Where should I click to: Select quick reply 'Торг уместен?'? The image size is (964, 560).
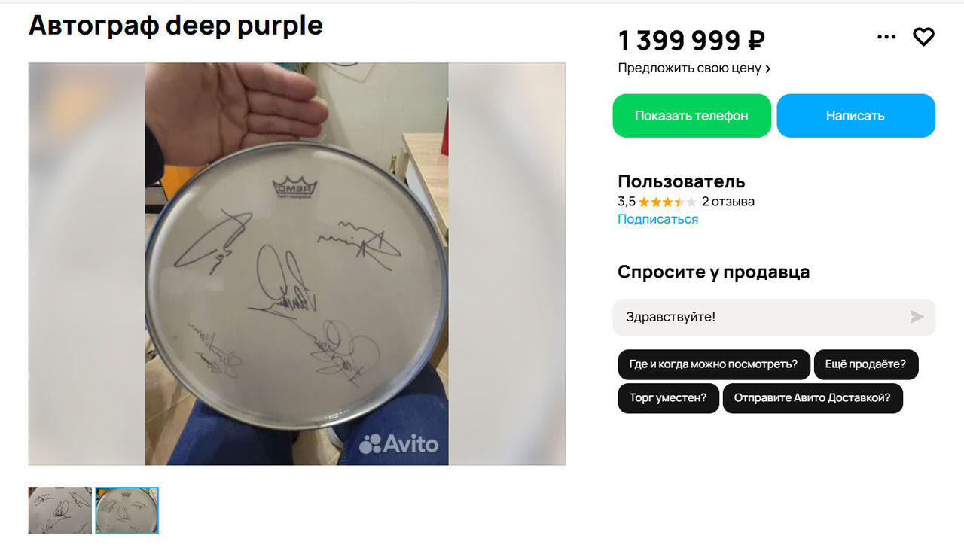[x=668, y=398]
